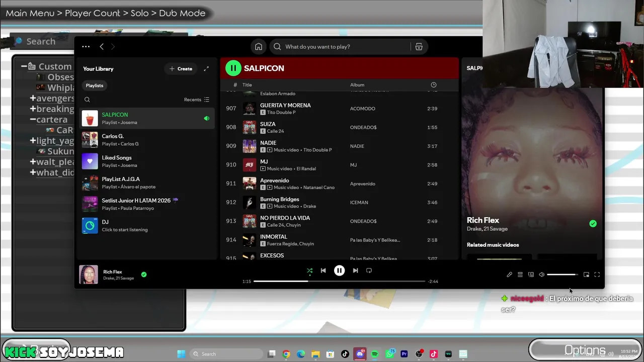The image size is (644, 362).
Task: Open the lyrics microphone icon
Action: pos(509,275)
